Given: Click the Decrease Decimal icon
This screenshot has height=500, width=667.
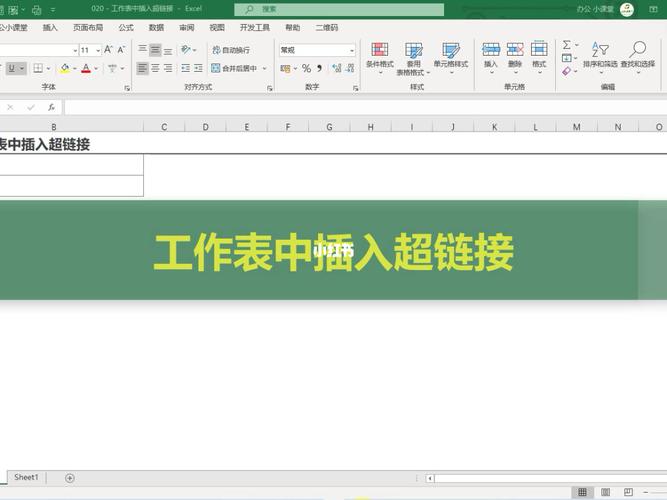Looking at the screenshot, I should tap(350, 68).
